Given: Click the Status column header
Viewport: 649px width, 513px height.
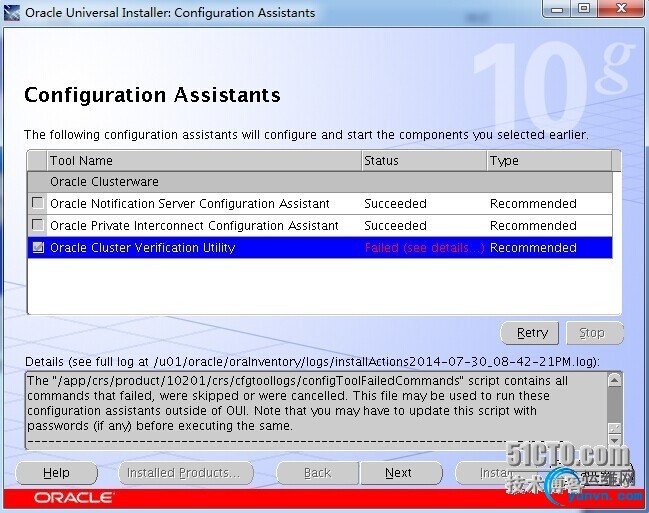Looking at the screenshot, I should pos(424,161).
